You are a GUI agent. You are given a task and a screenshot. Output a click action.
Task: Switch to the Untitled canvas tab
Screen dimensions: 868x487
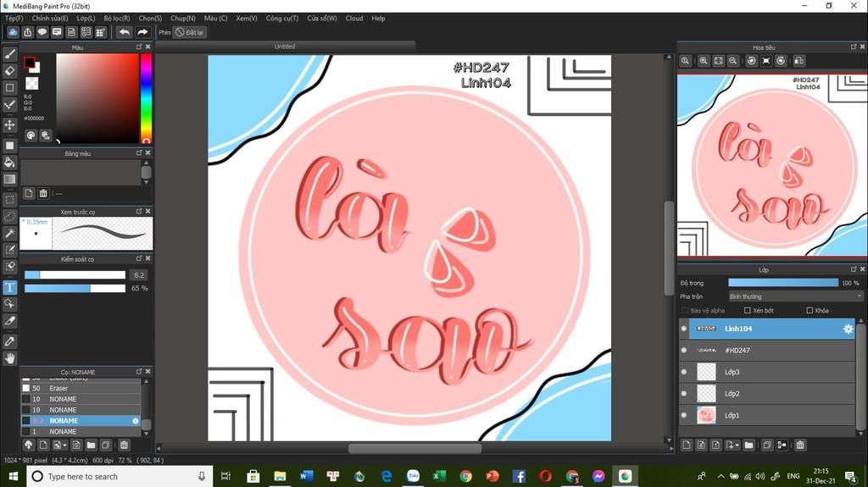click(x=285, y=47)
